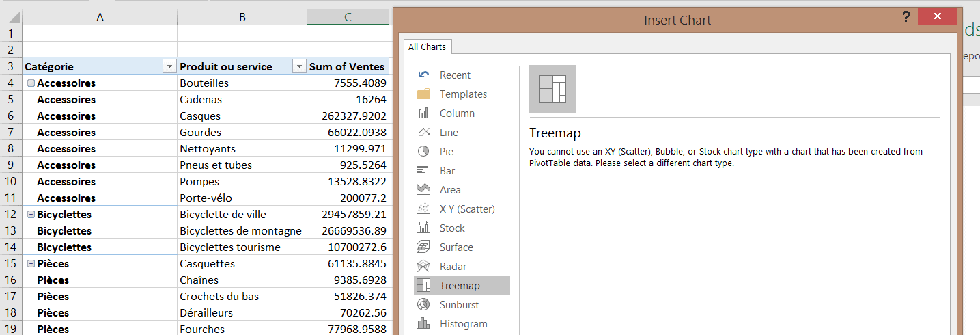Select the Histogram chart icon
This screenshot has width=980, height=335.
[423, 324]
